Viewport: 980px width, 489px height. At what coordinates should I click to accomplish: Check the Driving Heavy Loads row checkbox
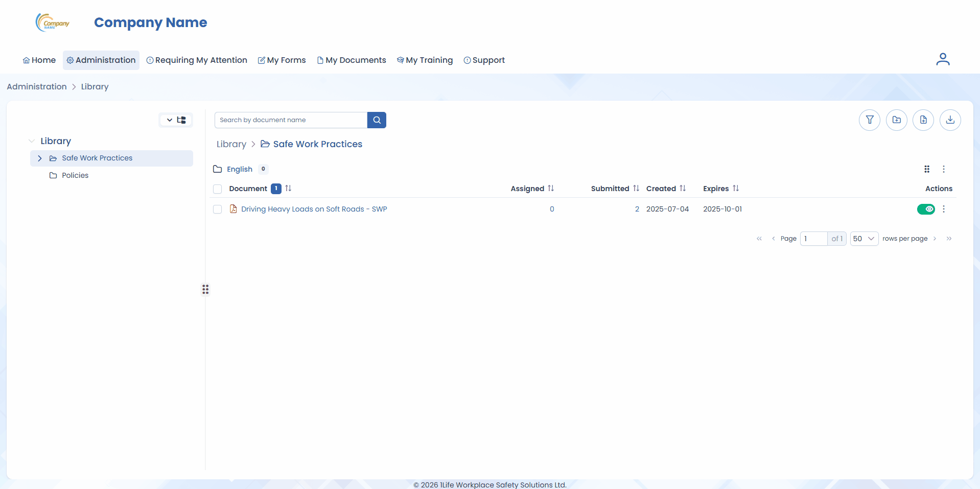coord(218,209)
